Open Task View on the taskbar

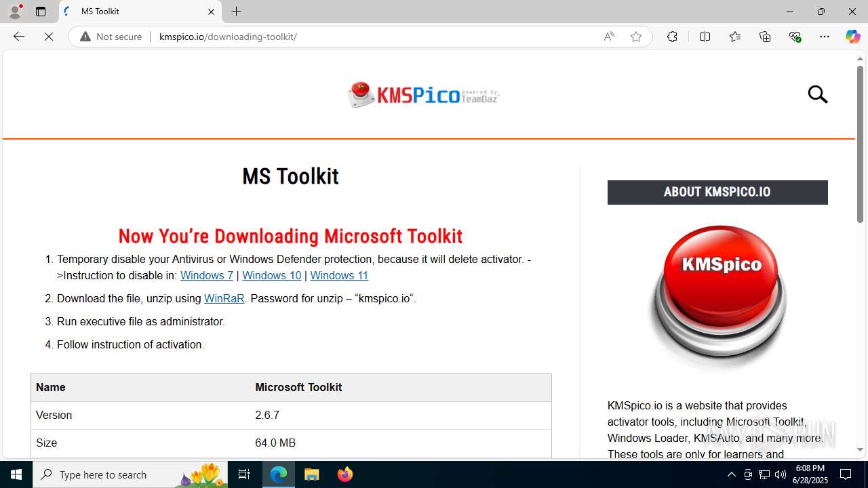(244, 474)
